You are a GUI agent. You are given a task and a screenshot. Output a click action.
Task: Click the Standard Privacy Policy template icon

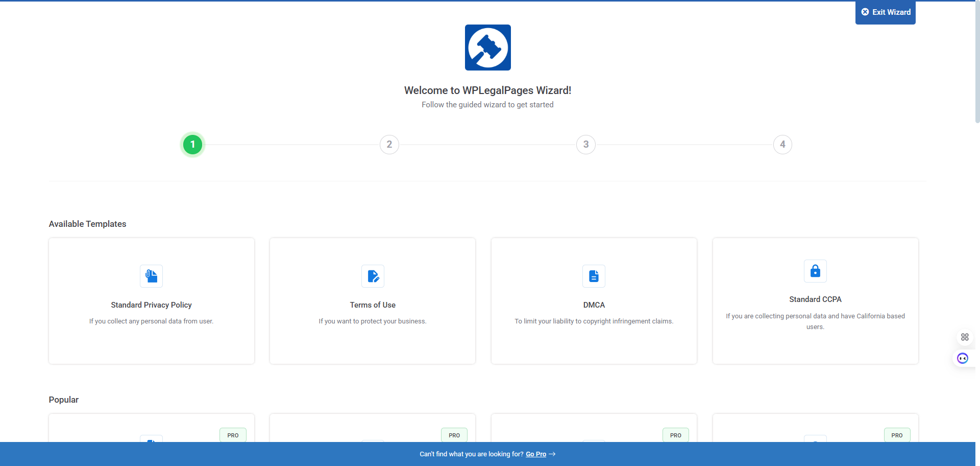click(151, 276)
